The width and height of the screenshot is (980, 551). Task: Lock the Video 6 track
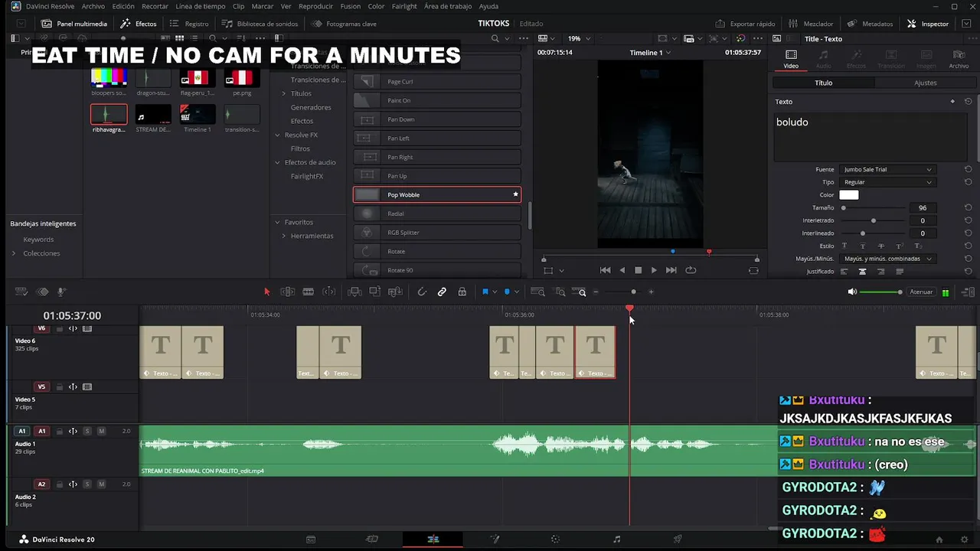pos(60,328)
